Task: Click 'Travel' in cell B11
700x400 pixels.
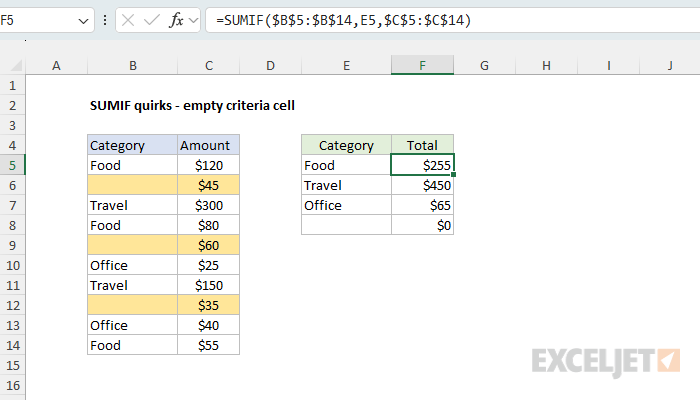Action: (133, 285)
